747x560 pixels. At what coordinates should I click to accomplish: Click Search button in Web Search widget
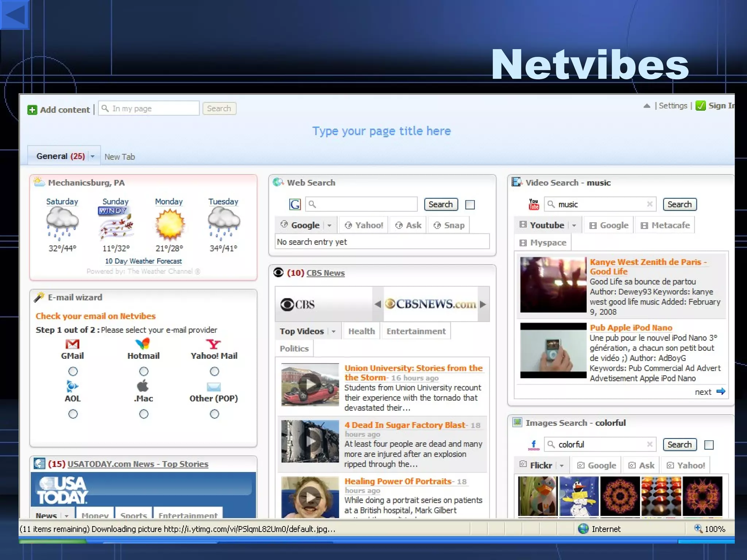[x=441, y=204]
